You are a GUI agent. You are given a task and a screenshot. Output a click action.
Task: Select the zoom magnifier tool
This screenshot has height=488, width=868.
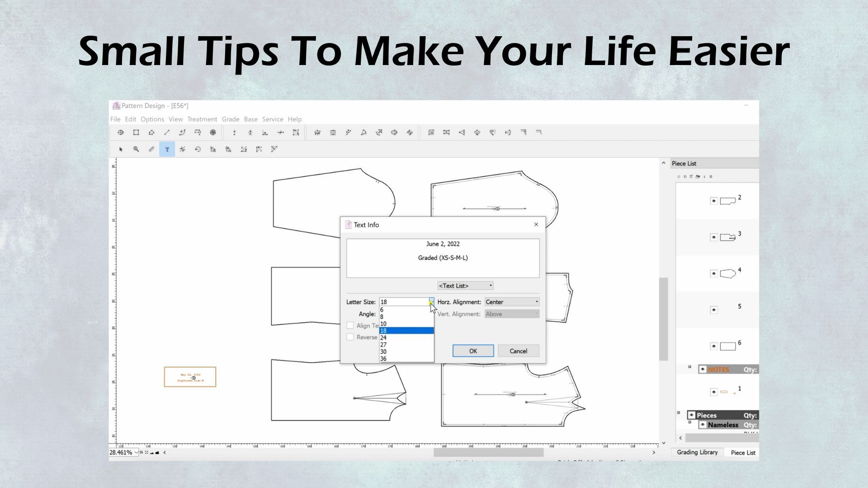136,149
